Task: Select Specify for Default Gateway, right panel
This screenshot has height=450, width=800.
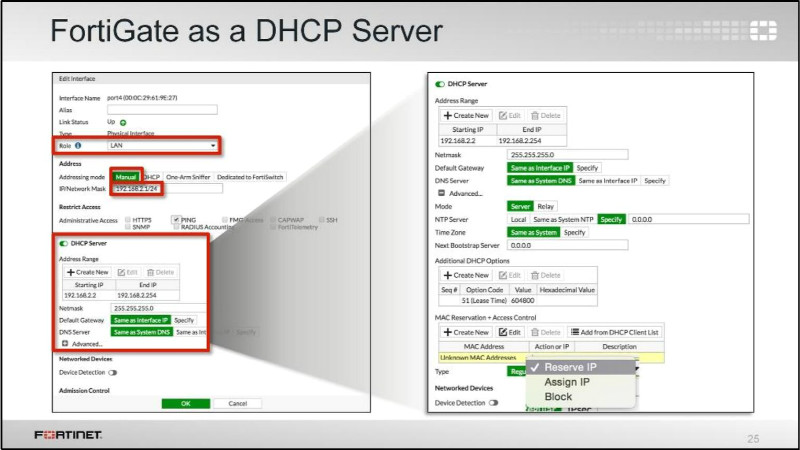Action: point(587,168)
